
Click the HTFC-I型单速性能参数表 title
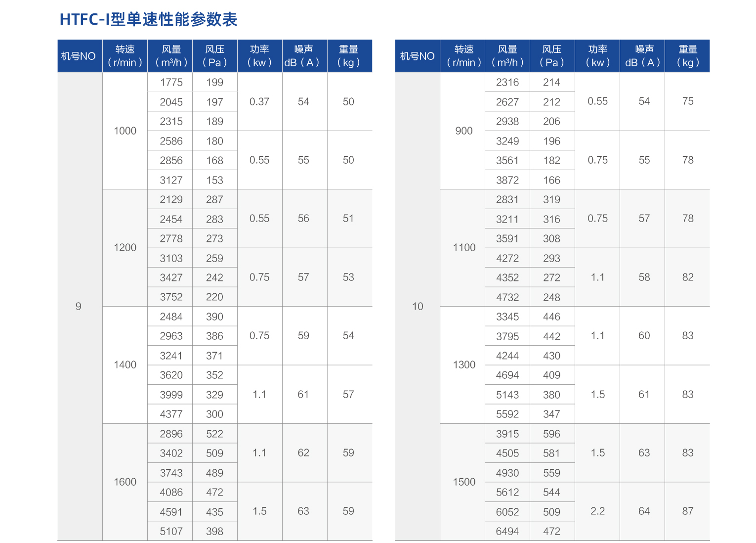click(148, 19)
